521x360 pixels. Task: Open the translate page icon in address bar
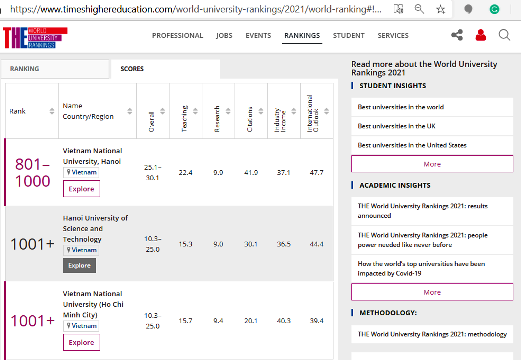398,9
